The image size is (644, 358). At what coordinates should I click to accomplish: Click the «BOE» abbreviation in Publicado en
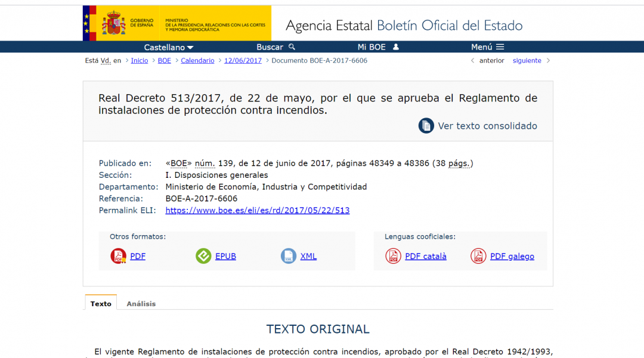coord(179,163)
